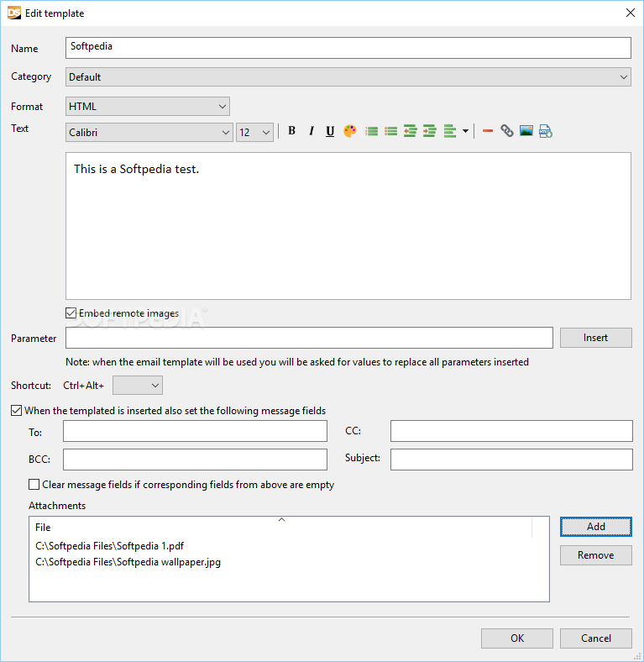Open the font size 12 dropdown
Image resolution: width=644 pixels, height=662 pixels.
[x=254, y=133]
